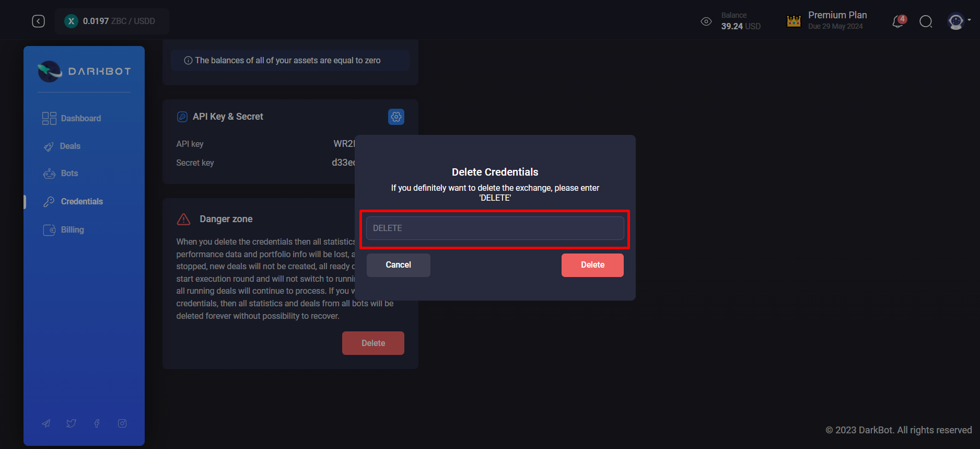Click the back arrow in top-left corner
The width and height of the screenshot is (980, 449).
[x=38, y=21]
